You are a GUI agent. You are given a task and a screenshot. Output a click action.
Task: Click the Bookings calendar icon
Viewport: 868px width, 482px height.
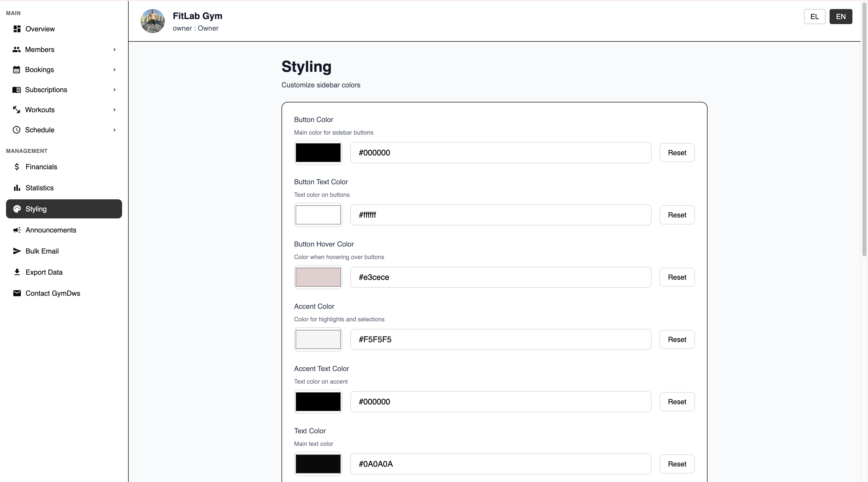[x=17, y=70]
